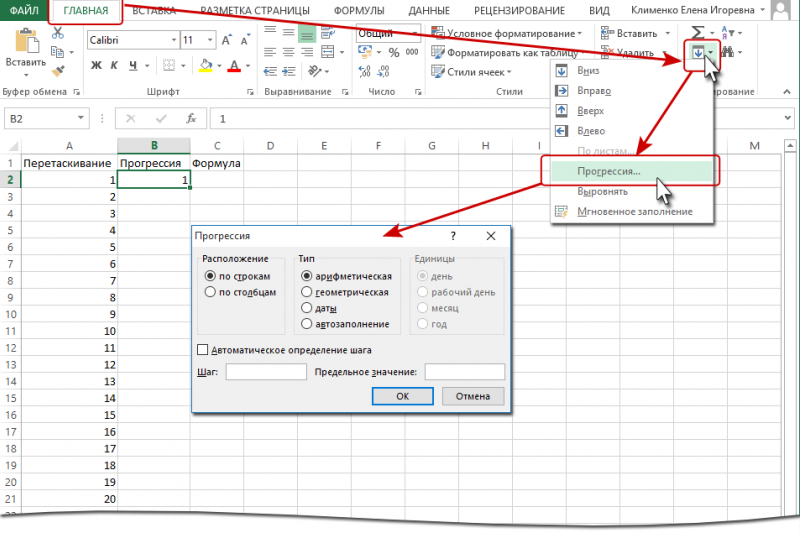The width and height of the screenshot is (800, 533).
Task: Align text left in cell
Action: [270, 52]
